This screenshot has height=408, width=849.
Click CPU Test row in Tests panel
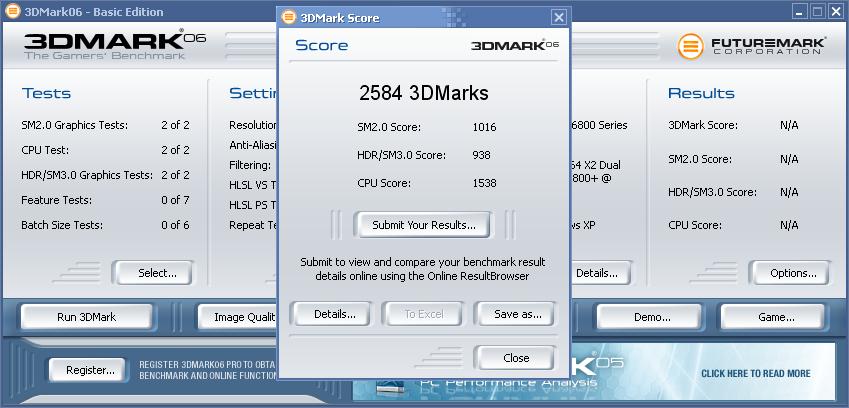click(106, 150)
